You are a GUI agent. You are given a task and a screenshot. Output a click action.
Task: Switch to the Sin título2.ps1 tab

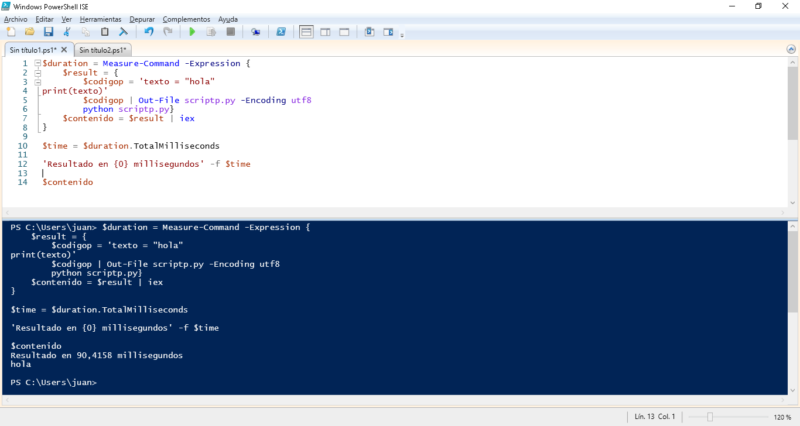103,50
